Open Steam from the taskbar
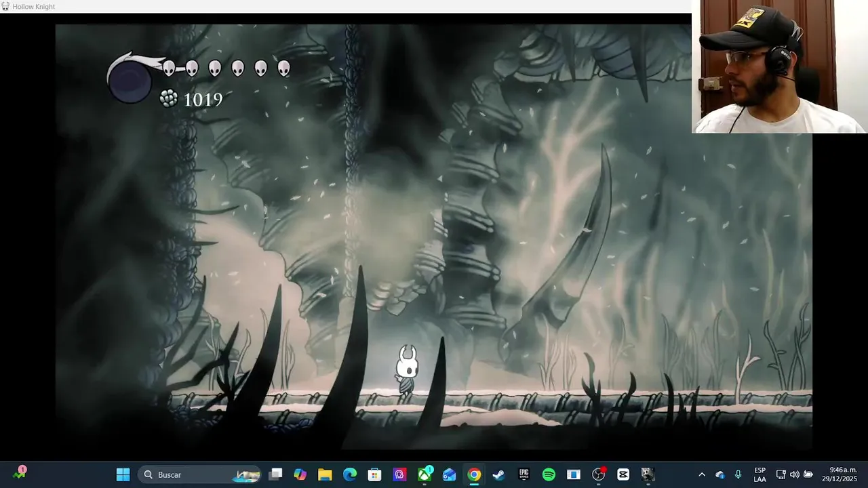 (x=498, y=474)
